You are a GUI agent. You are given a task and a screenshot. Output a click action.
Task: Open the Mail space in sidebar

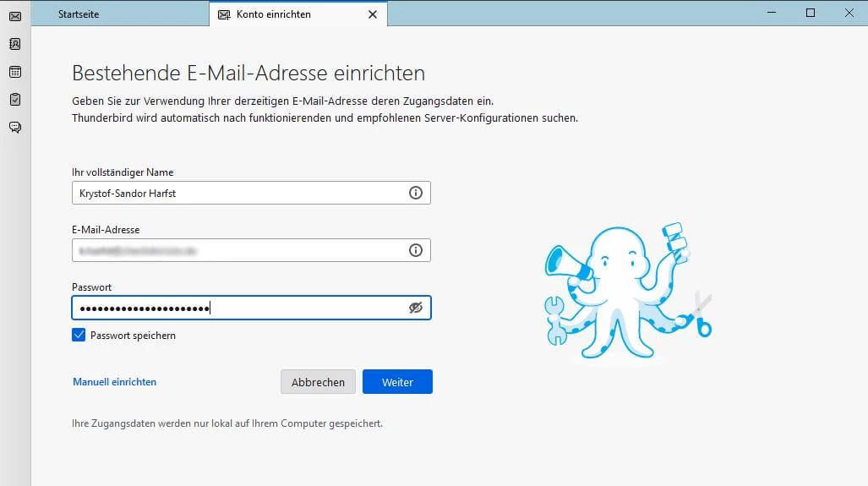pos(15,16)
